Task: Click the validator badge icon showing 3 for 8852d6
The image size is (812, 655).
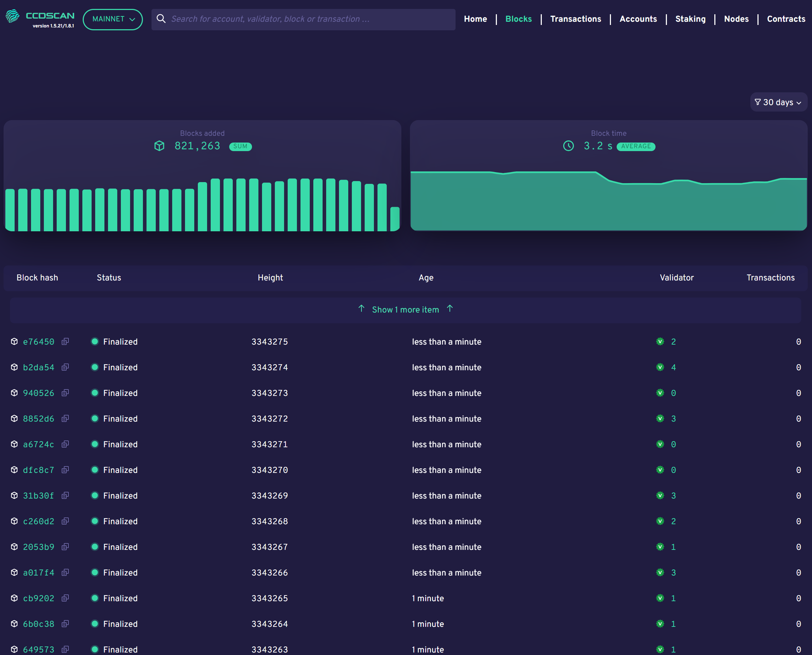Action: pos(660,418)
